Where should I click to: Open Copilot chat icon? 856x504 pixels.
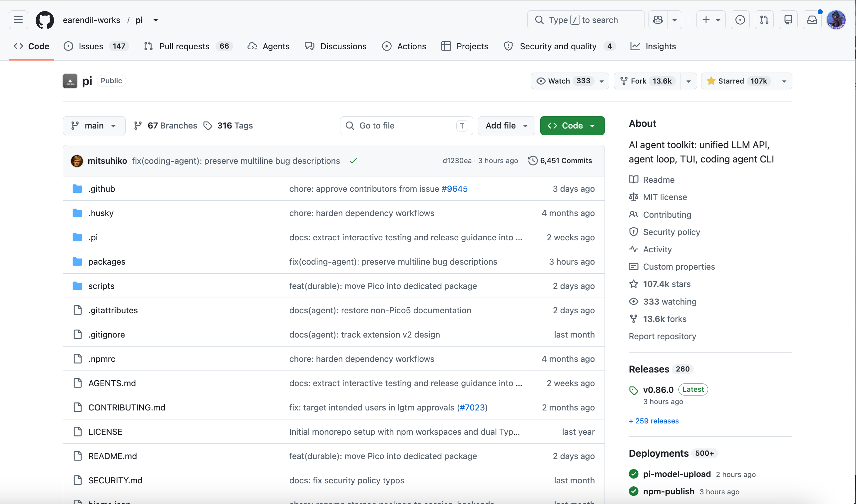pos(658,20)
